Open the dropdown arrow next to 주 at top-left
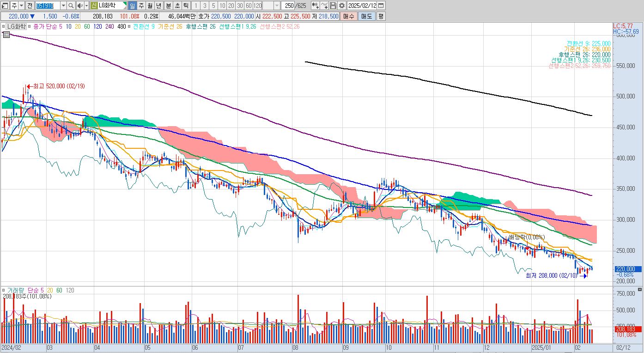Screen dimensions: 644x353 (x=21, y=6)
